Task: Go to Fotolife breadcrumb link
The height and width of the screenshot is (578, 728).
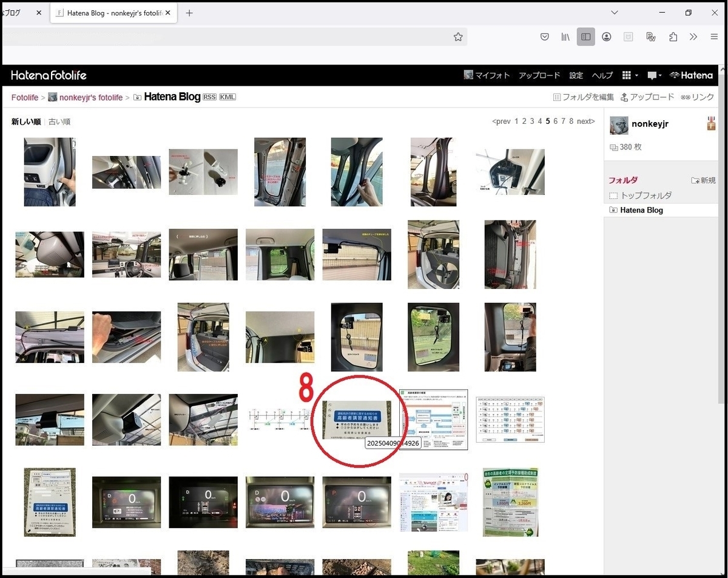Action: [x=24, y=97]
